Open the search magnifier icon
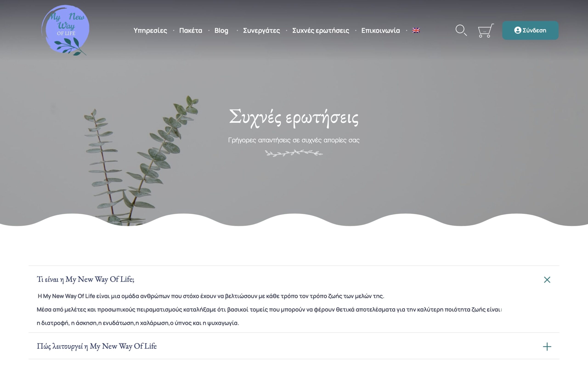 pos(461,30)
